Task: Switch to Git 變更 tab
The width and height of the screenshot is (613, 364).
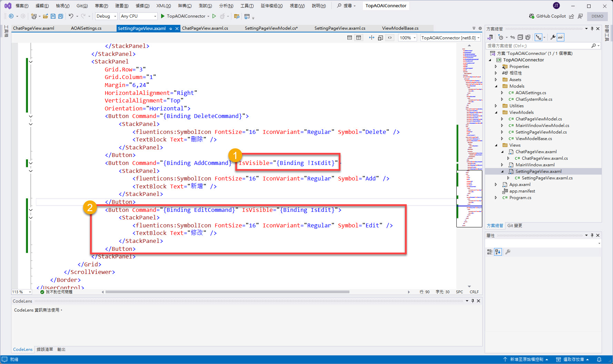Action: (514, 226)
